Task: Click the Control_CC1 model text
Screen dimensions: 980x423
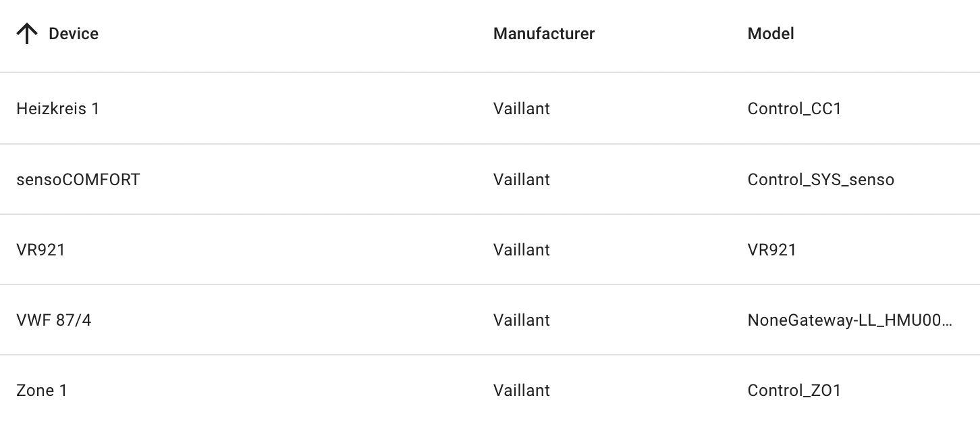Action: [x=794, y=109]
